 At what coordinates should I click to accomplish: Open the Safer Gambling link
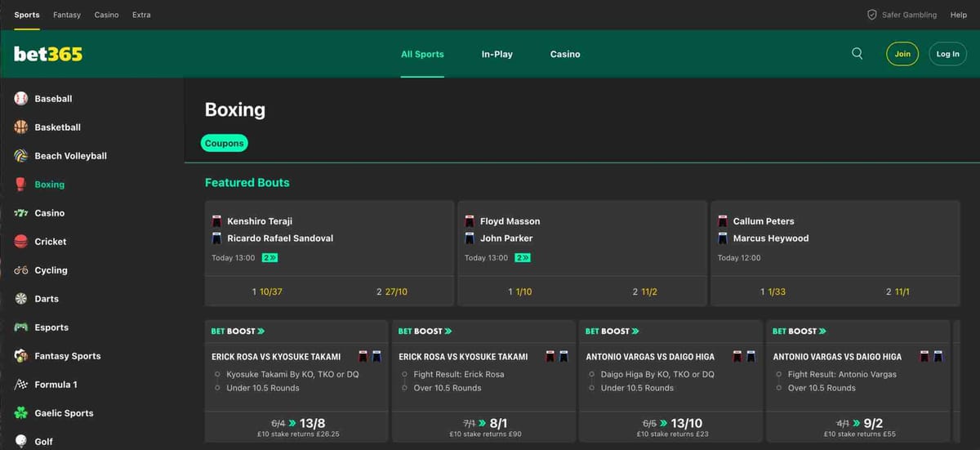click(x=909, y=15)
